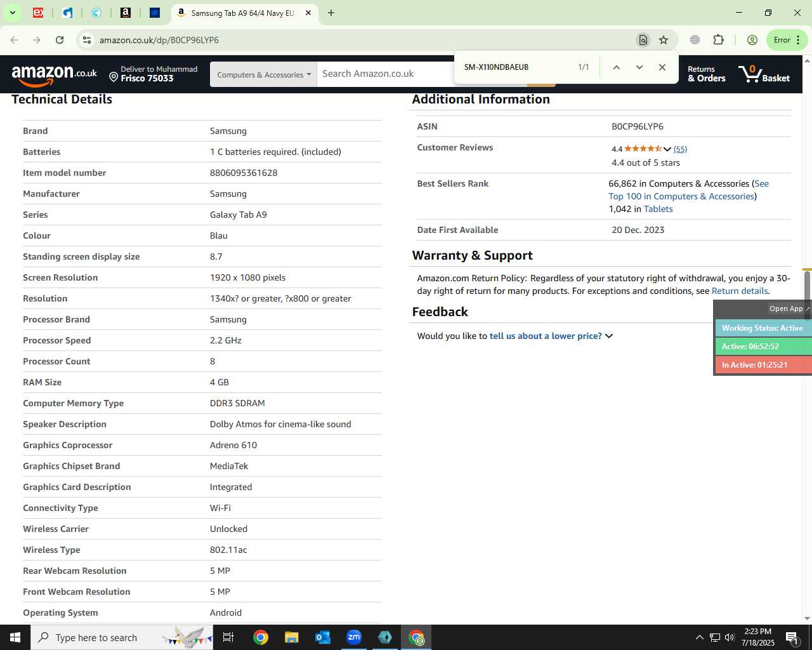The width and height of the screenshot is (812, 650).
Task: Reload the Amazon page
Action: (x=60, y=40)
